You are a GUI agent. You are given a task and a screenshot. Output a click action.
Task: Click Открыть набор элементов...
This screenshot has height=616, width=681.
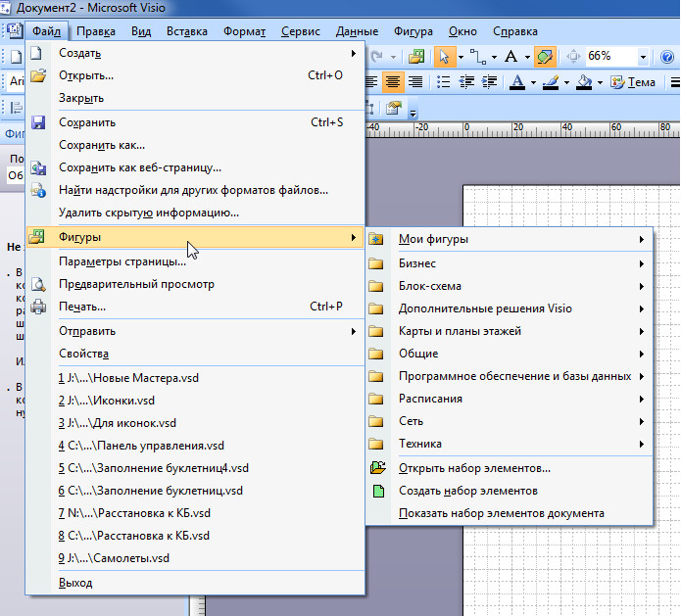pyautogui.click(x=510, y=468)
